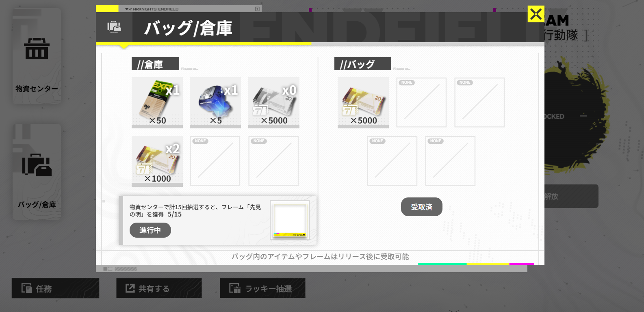Click the 解放 button behind the dialog
644x312 pixels.
point(571,196)
